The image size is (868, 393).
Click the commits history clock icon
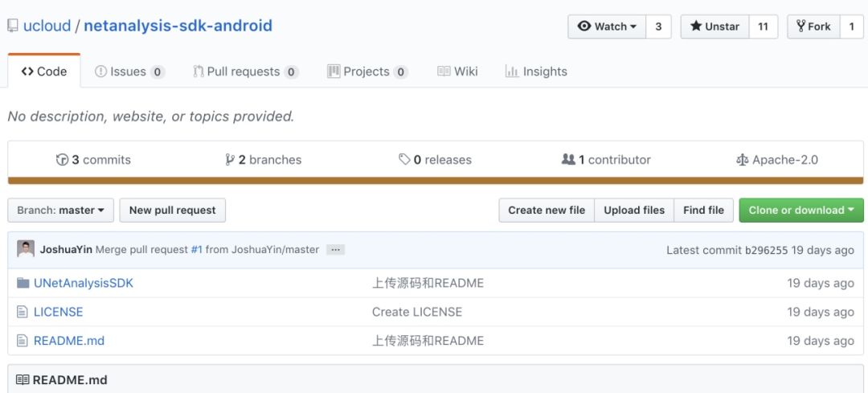pos(62,160)
